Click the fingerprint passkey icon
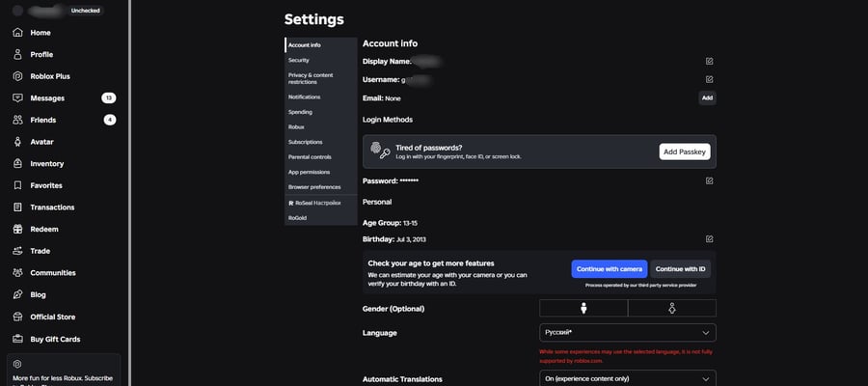Viewport: 868px width, 386px height. [380, 151]
